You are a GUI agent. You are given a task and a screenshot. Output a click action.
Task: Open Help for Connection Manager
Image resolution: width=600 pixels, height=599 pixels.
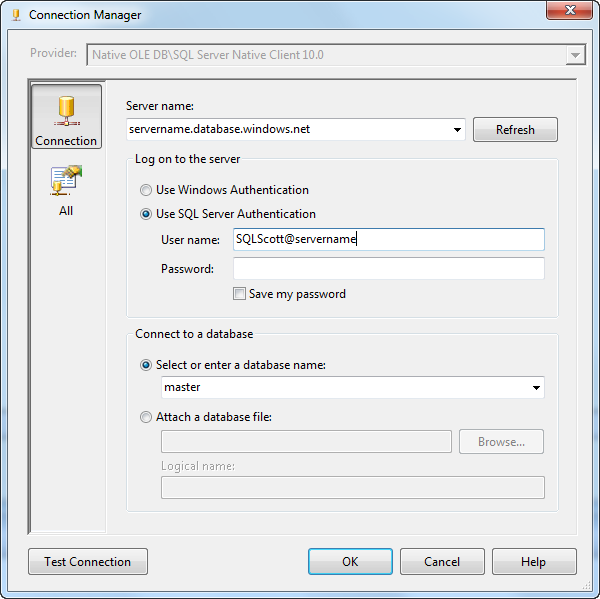pos(534,561)
